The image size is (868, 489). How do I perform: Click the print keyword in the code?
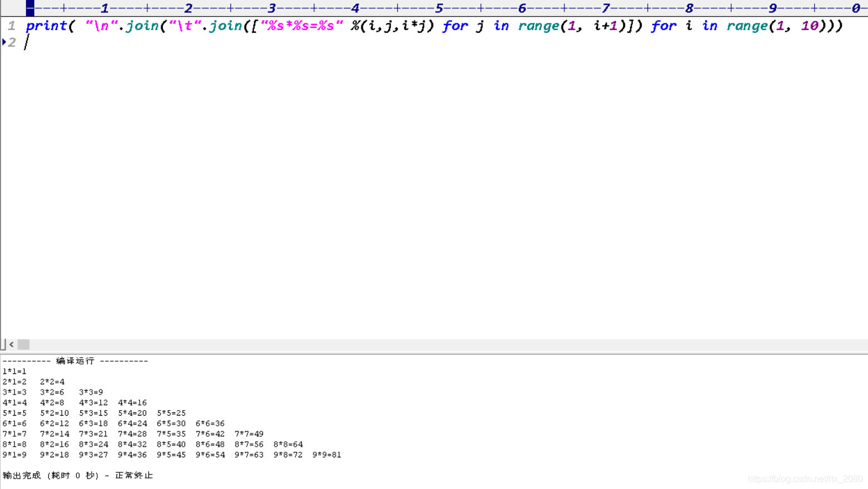click(x=47, y=26)
